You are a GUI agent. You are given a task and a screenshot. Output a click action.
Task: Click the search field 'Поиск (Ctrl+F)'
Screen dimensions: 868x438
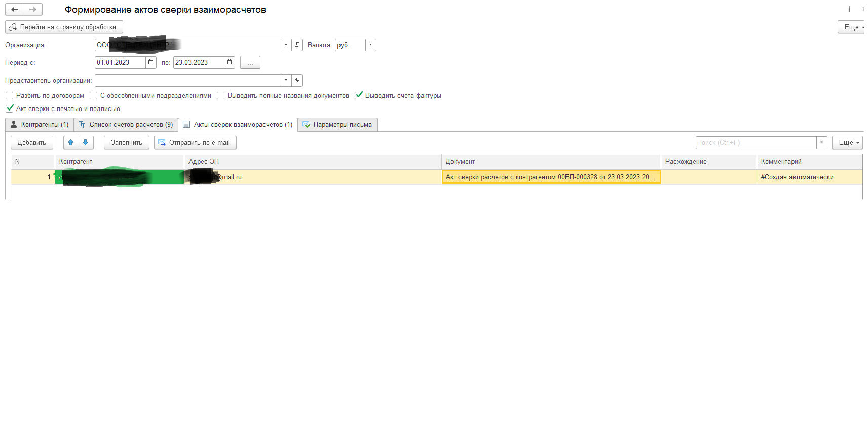click(756, 142)
